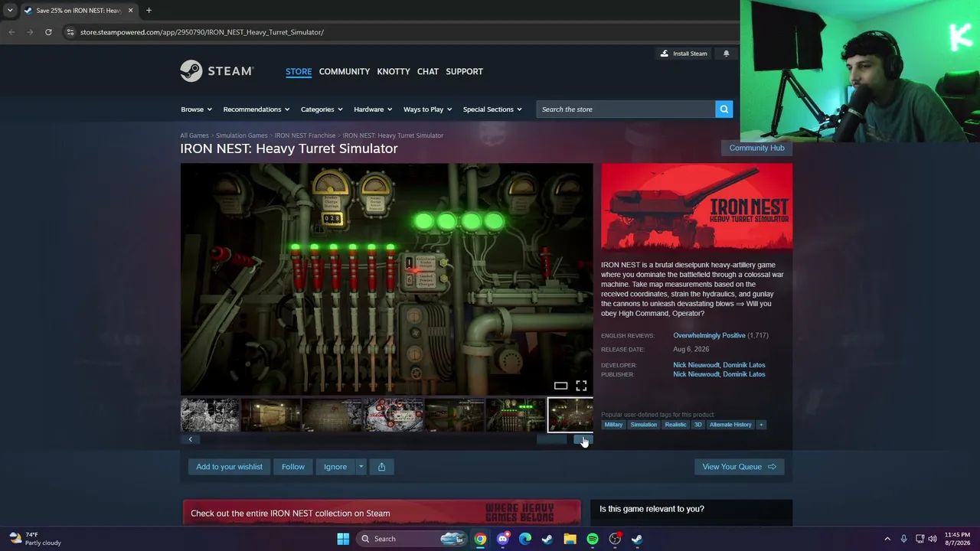Open developer Nick Nieuwoudt link
This screenshot has width=980, height=551.
pos(695,365)
